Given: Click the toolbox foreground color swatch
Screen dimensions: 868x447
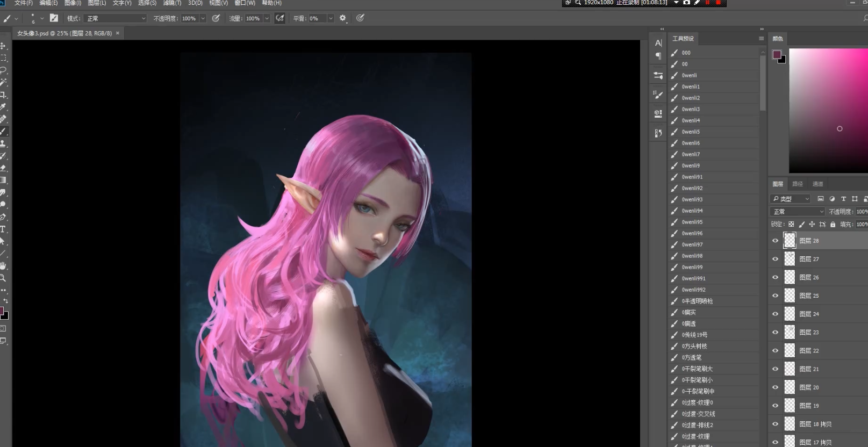Looking at the screenshot, I should [x=2, y=311].
